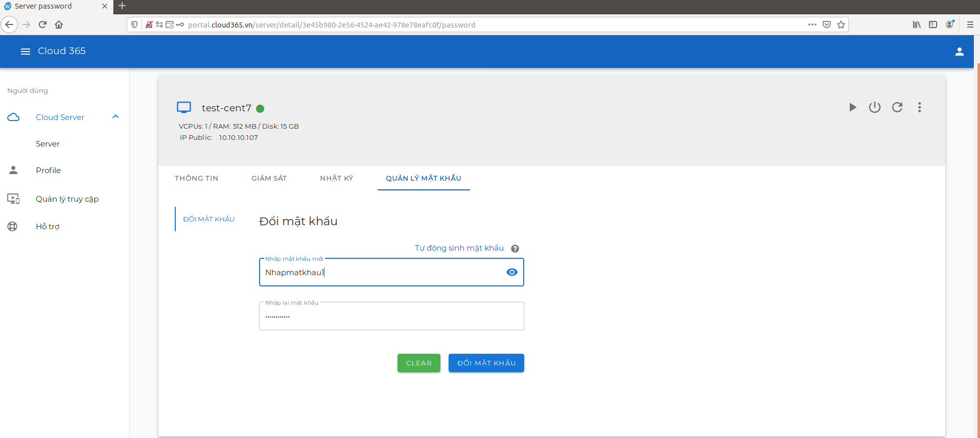
Task: Click the Profile person icon
Action: pyautogui.click(x=13, y=170)
